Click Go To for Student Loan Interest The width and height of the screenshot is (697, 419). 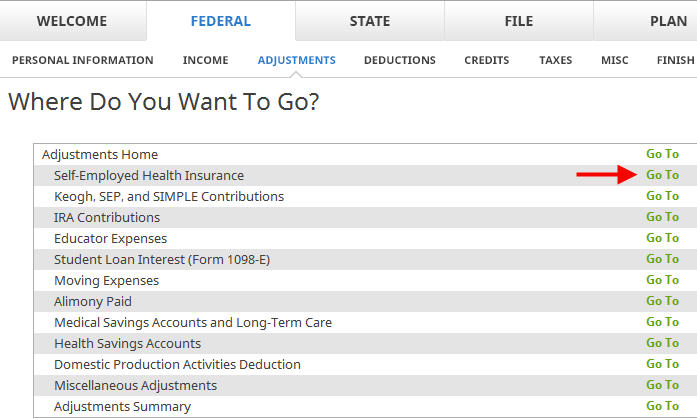click(x=662, y=259)
